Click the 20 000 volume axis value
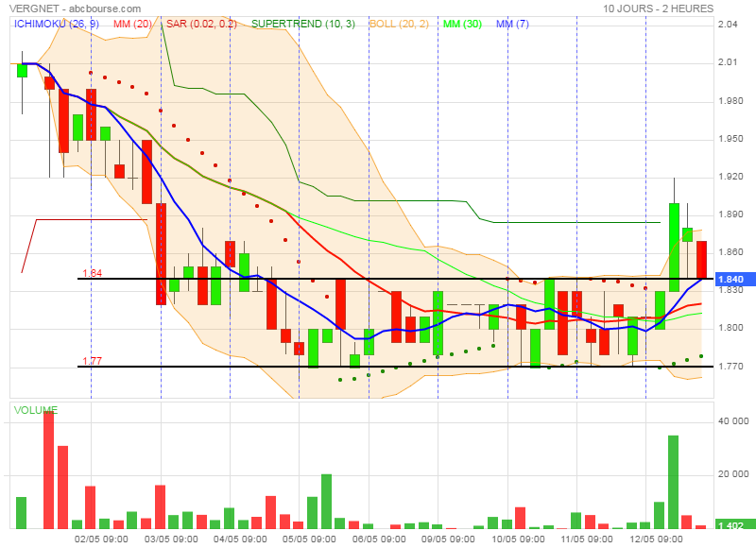The width and height of the screenshot is (756, 548). 733,474
